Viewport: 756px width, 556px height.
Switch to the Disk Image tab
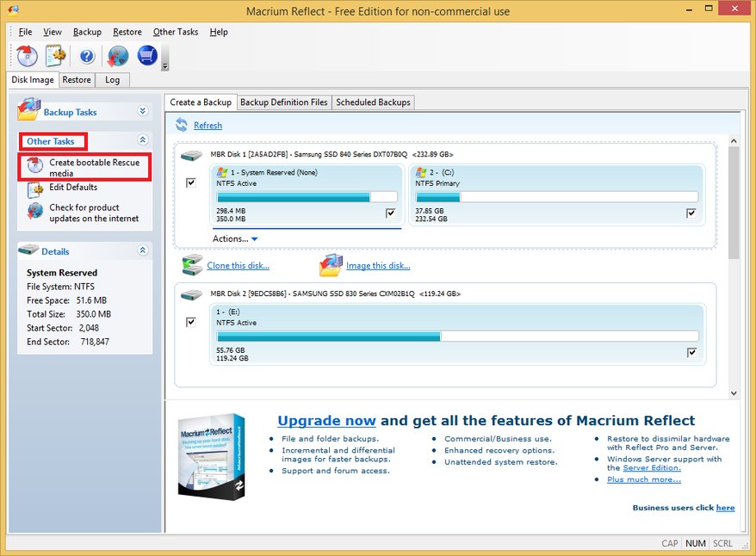33,79
